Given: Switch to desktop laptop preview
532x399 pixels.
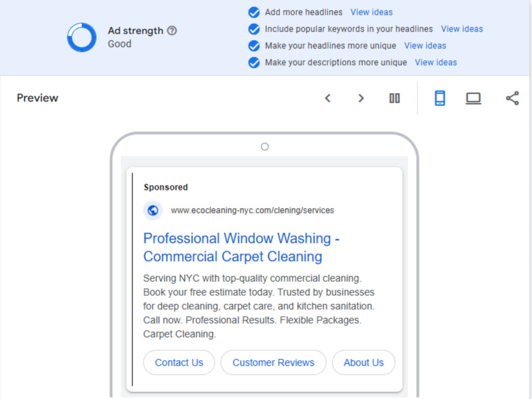Looking at the screenshot, I should point(473,98).
